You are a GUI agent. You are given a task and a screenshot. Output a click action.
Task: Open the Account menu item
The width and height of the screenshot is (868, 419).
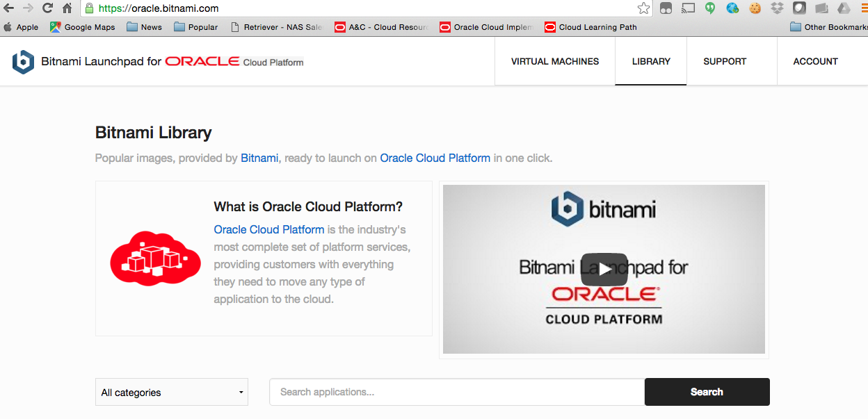pos(814,61)
